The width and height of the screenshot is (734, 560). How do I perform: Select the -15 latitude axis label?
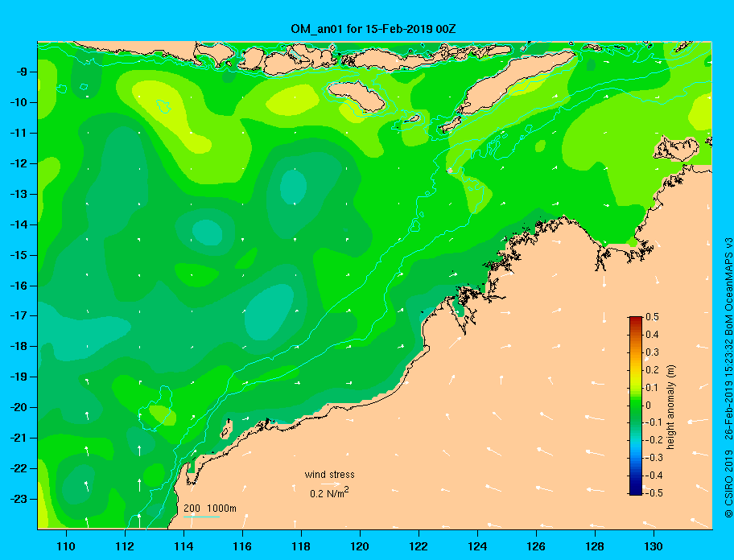click(19, 255)
